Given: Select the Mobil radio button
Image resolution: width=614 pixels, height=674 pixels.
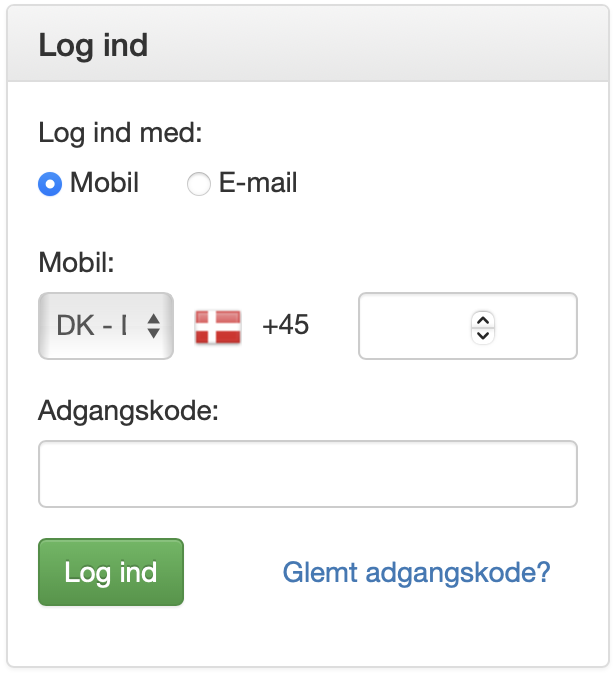Looking at the screenshot, I should coord(50,184).
